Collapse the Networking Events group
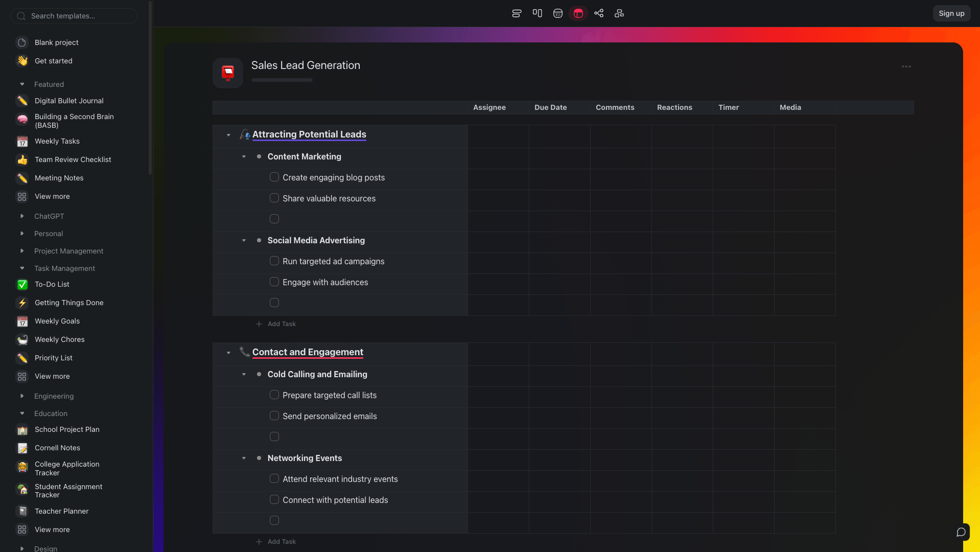 click(x=244, y=458)
